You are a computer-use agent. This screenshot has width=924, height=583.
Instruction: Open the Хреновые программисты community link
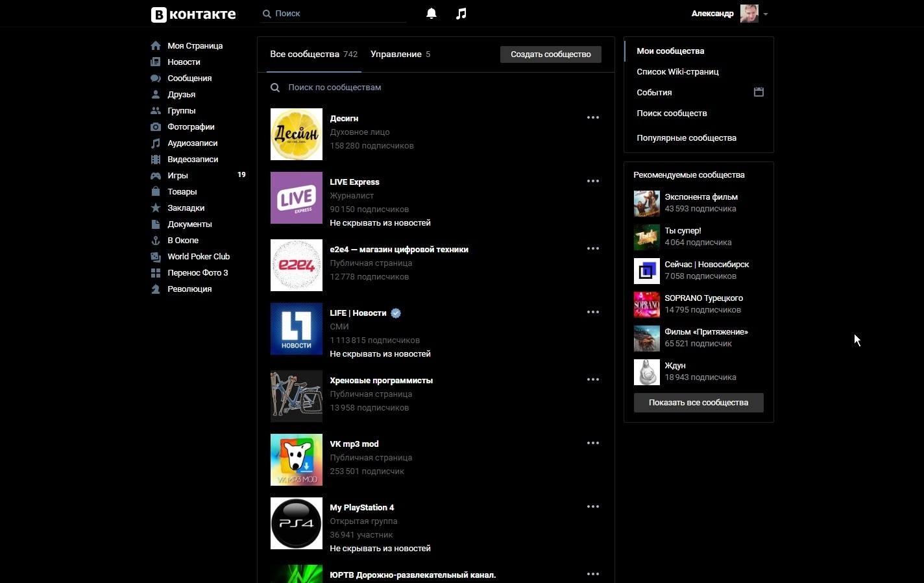pyautogui.click(x=381, y=380)
